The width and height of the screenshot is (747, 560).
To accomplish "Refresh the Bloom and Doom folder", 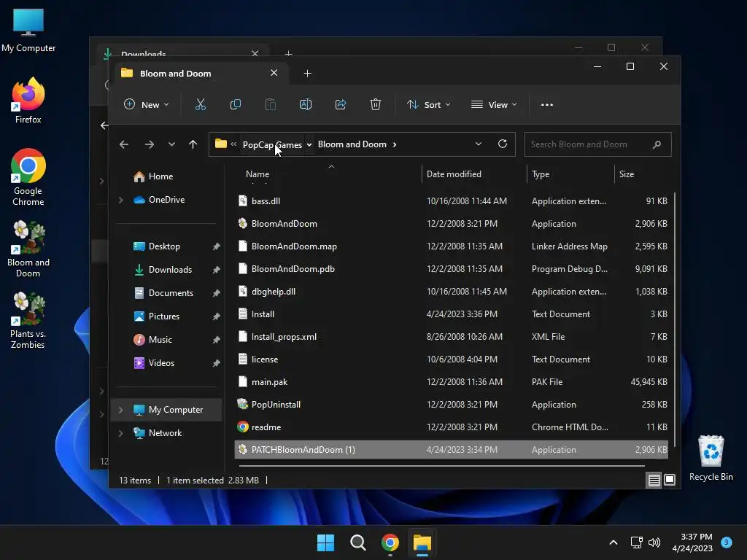I will 502,144.
